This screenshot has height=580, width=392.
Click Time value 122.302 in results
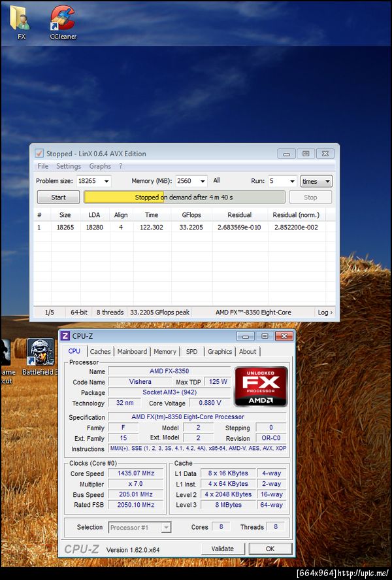152,227
